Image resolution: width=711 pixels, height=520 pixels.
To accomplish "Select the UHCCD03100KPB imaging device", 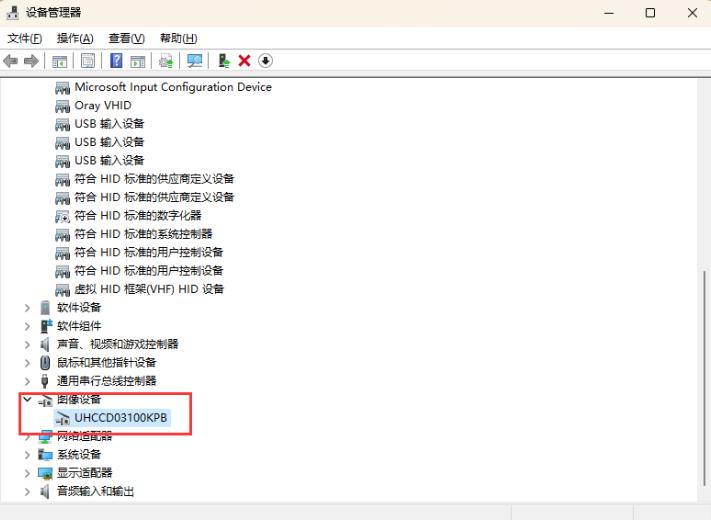I will [120, 417].
